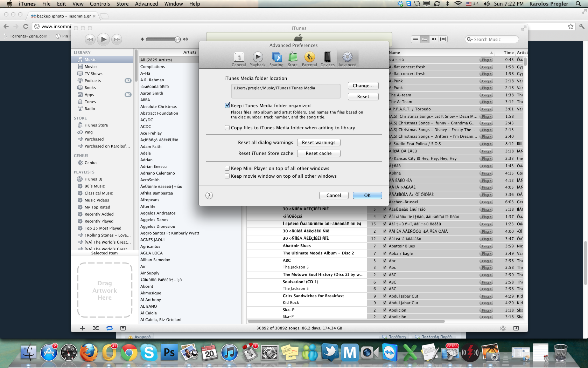The image size is (588, 368).
Task: Click iTunes previous track button
Action: pos(90,39)
